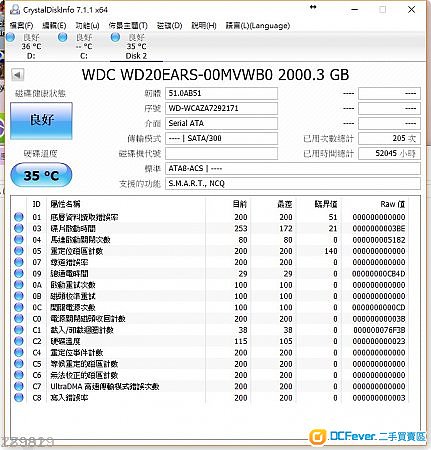Click the disk title WDC WD20EARS-00MVWB0 2000.3 GB

coord(215,75)
